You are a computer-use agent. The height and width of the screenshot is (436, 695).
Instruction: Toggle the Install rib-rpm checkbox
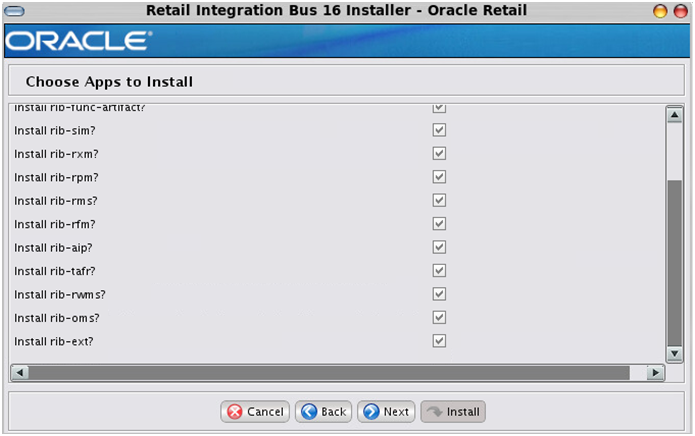coord(439,177)
